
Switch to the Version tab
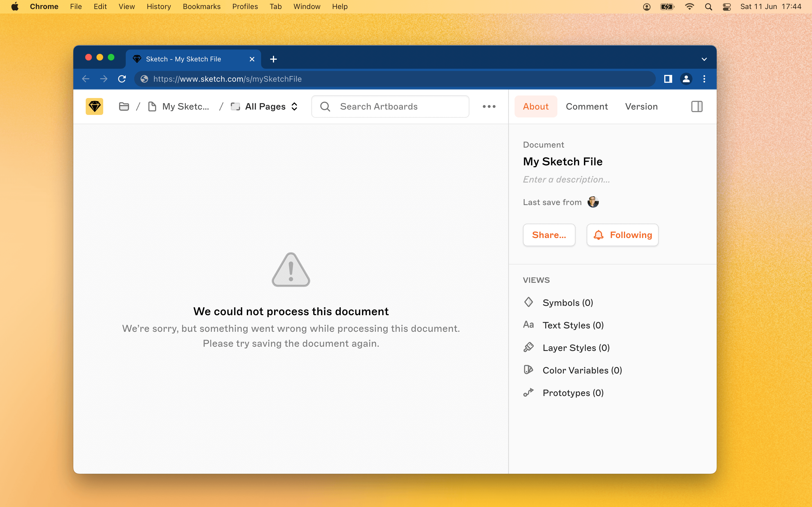641,107
